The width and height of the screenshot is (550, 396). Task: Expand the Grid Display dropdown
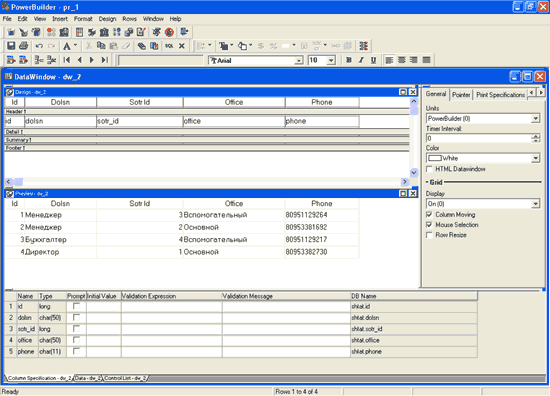tap(536, 204)
